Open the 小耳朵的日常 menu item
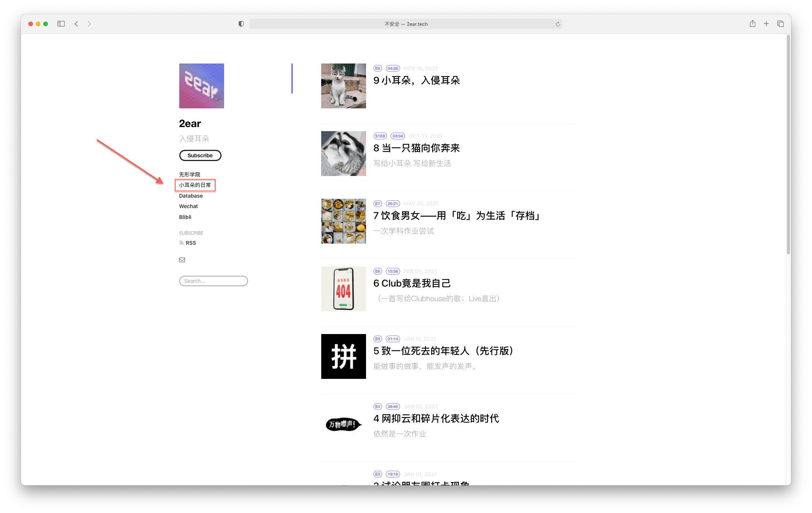Viewport: 812px width, 513px height. (x=195, y=185)
